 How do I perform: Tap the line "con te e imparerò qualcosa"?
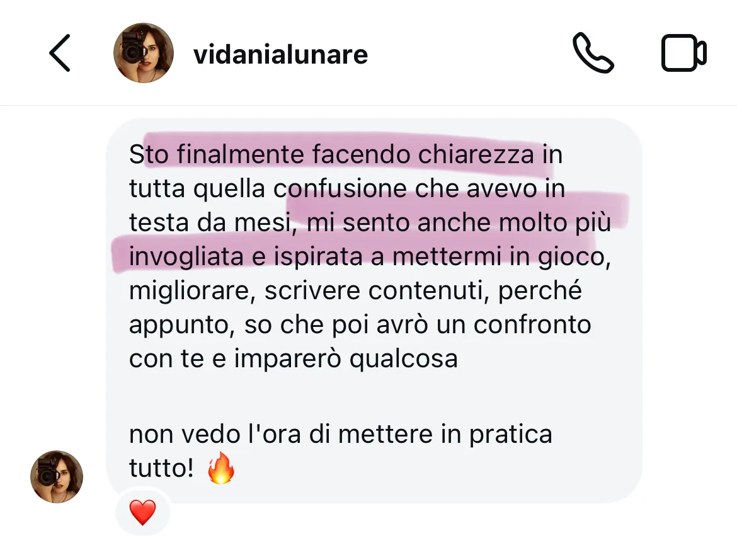(x=294, y=358)
